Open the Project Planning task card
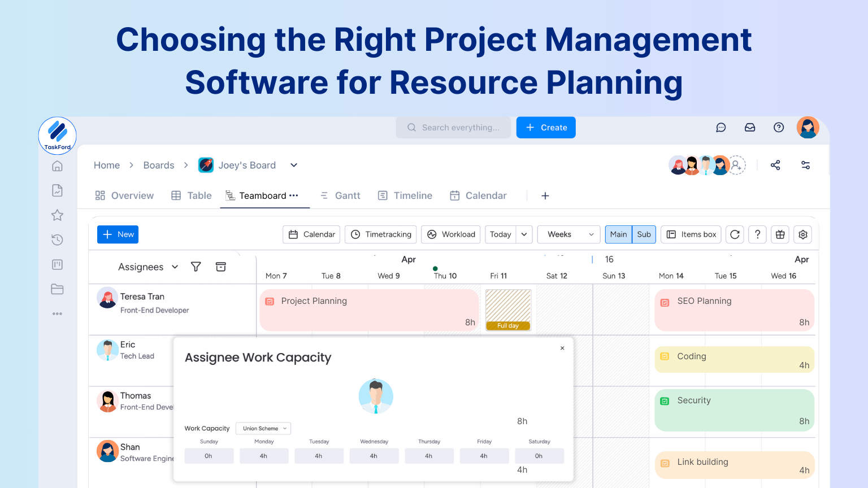 coord(370,310)
